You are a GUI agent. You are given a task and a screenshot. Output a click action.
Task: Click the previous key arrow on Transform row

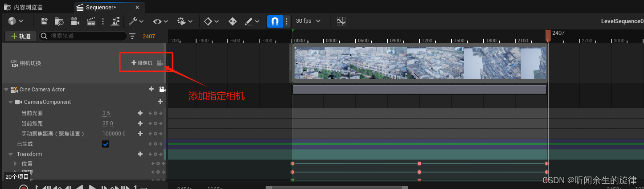coord(150,154)
